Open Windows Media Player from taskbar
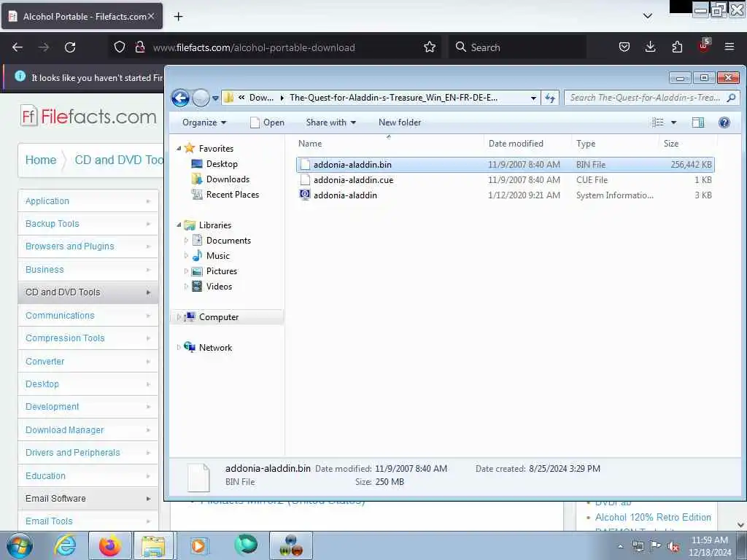The image size is (747, 560). click(x=198, y=545)
